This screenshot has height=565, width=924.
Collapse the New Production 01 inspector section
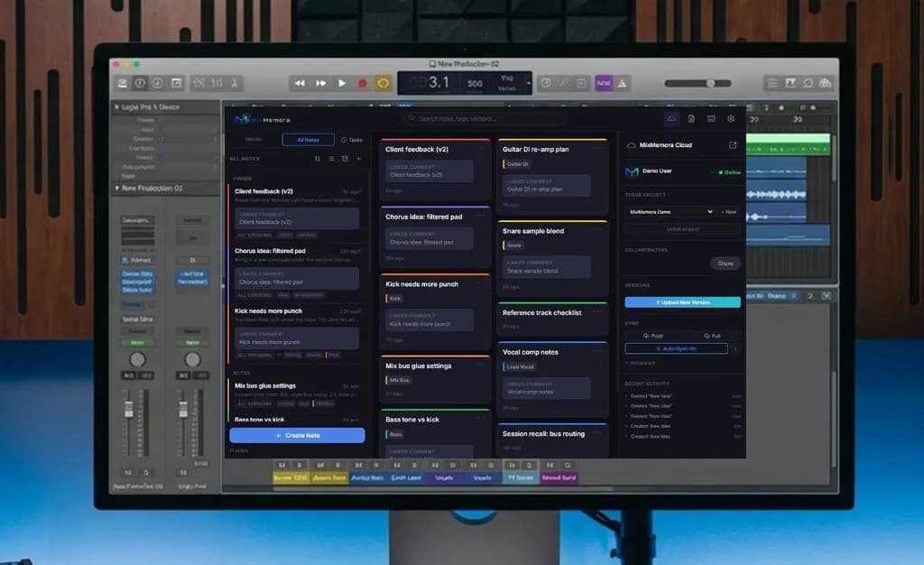[117, 188]
